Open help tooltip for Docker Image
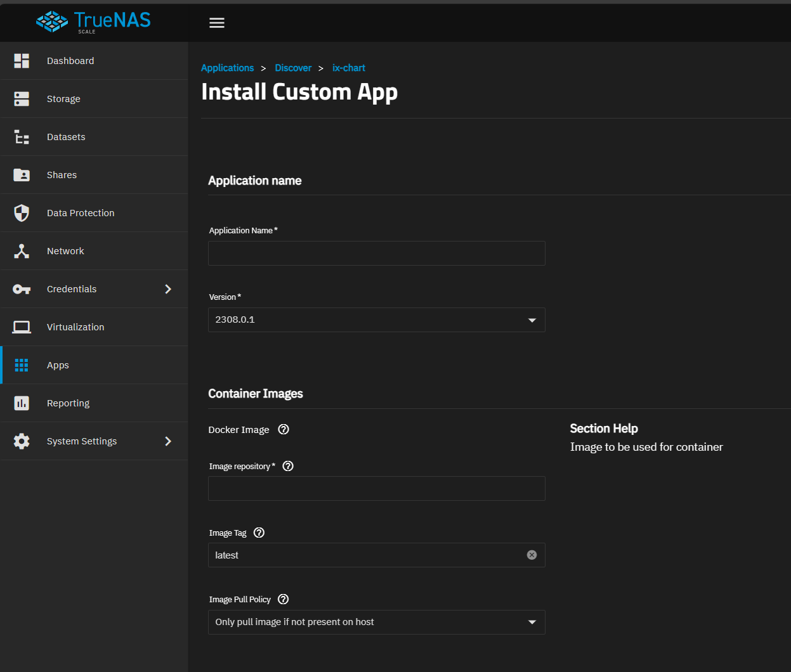The width and height of the screenshot is (791, 672). (x=284, y=429)
